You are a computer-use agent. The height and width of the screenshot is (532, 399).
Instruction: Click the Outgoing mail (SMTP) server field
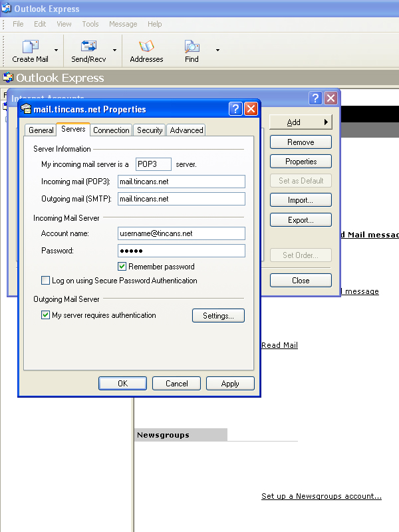click(x=182, y=199)
